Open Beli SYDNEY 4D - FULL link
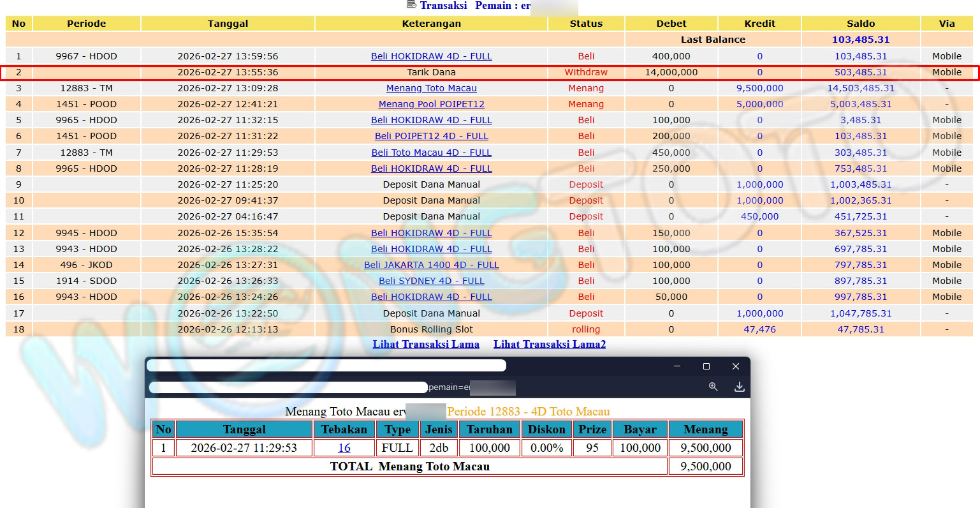980x508 pixels. click(431, 281)
